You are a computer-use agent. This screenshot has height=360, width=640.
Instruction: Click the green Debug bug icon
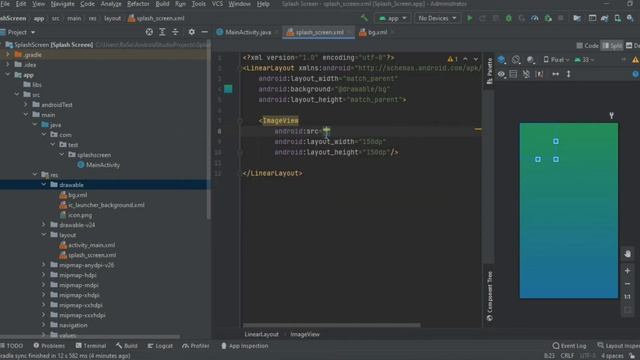509,18
